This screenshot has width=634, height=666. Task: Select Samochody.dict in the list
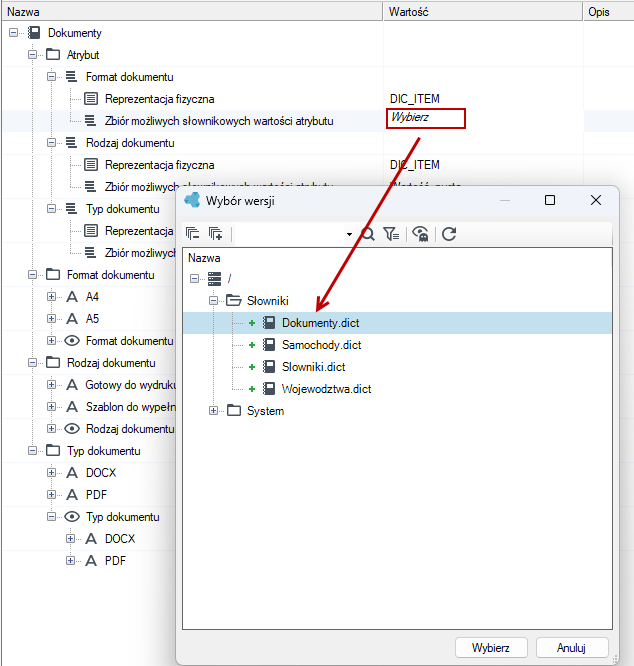[x=321, y=345]
